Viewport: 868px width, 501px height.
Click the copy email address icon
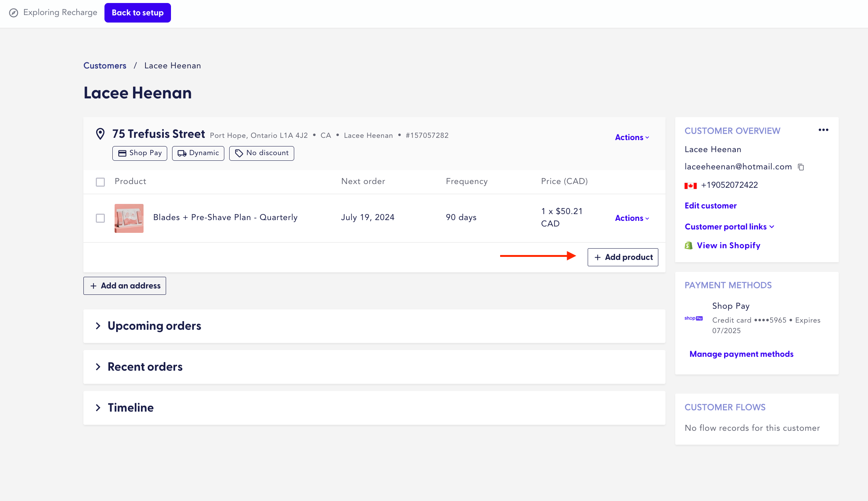(x=801, y=167)
